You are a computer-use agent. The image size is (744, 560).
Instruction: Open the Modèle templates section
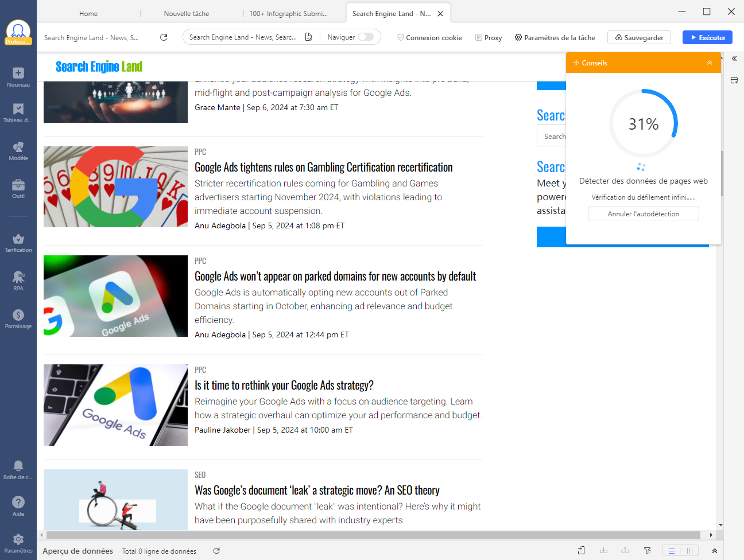pos(18,151)
